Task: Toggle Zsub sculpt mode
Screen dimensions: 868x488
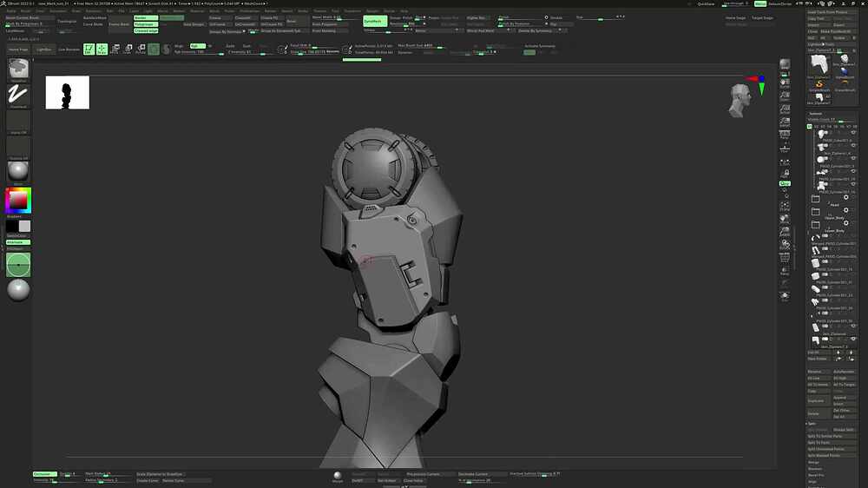Action: (247, 45)
